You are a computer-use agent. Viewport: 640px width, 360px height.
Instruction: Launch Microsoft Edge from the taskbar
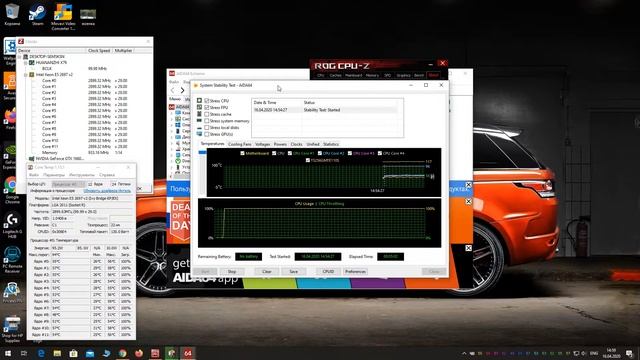point(41,353)
